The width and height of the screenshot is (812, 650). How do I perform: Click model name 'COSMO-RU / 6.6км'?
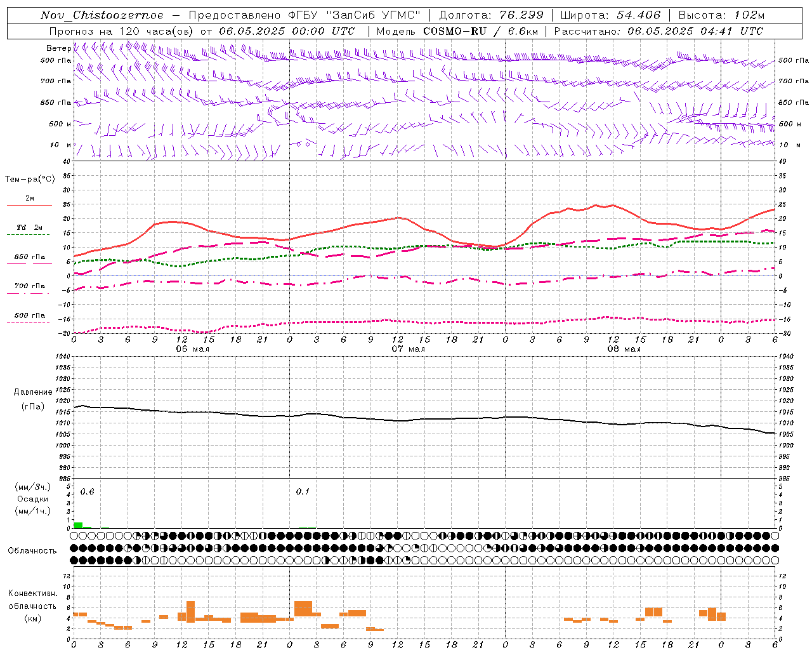tap(481, 31)
